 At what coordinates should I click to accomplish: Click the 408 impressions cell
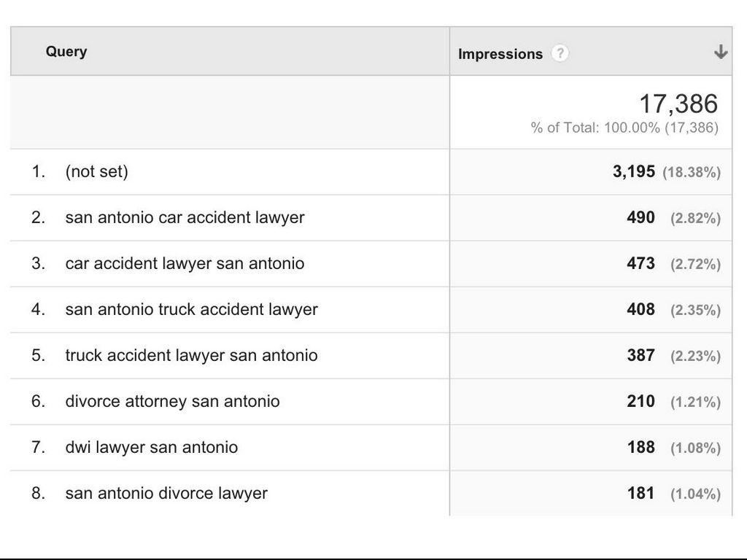640,309
